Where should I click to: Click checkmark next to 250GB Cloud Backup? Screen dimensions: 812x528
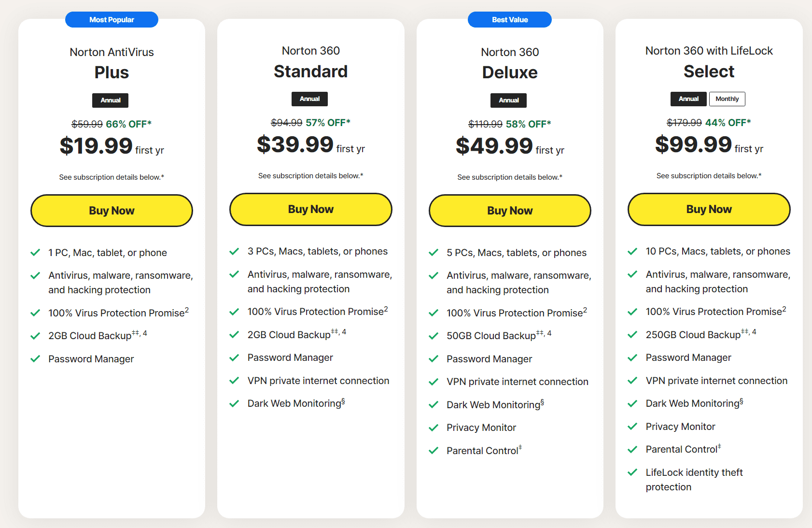pyautogui.click(x=632, y=335)
